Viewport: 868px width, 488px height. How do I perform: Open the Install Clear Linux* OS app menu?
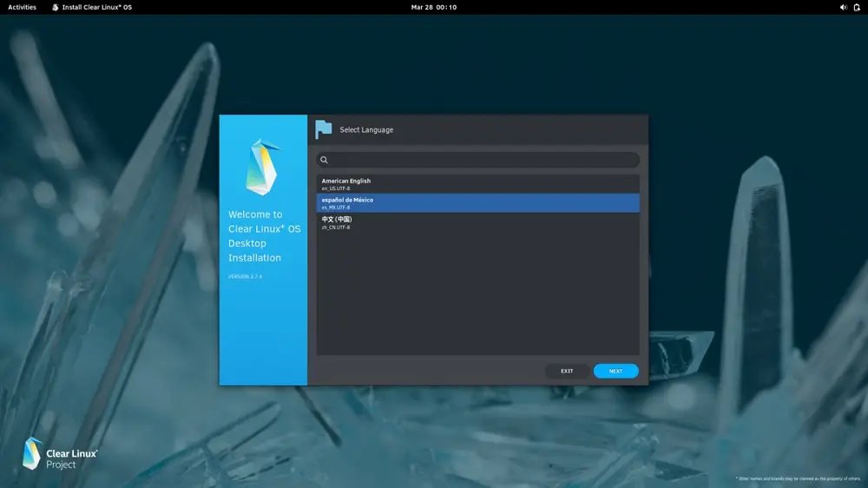[96, 7]
